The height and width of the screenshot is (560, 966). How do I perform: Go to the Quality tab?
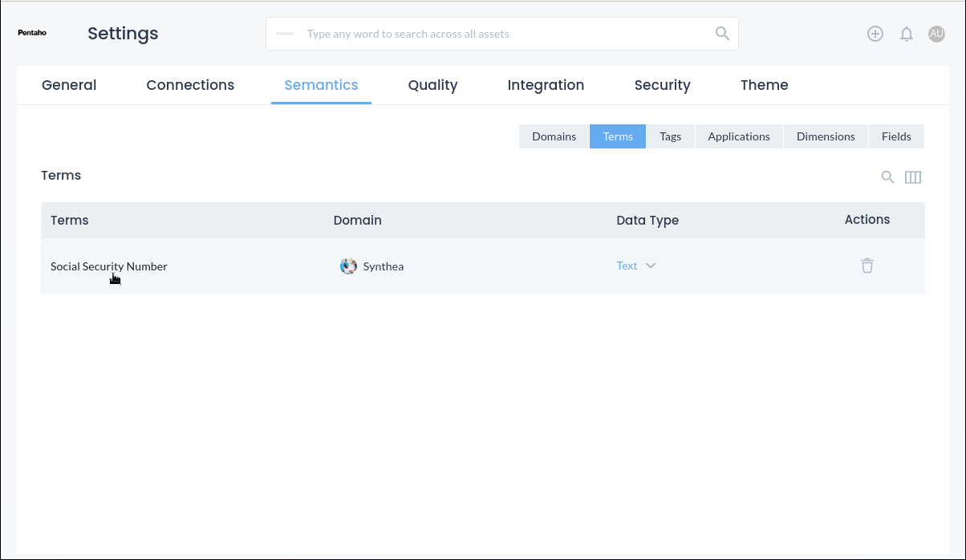432,85
